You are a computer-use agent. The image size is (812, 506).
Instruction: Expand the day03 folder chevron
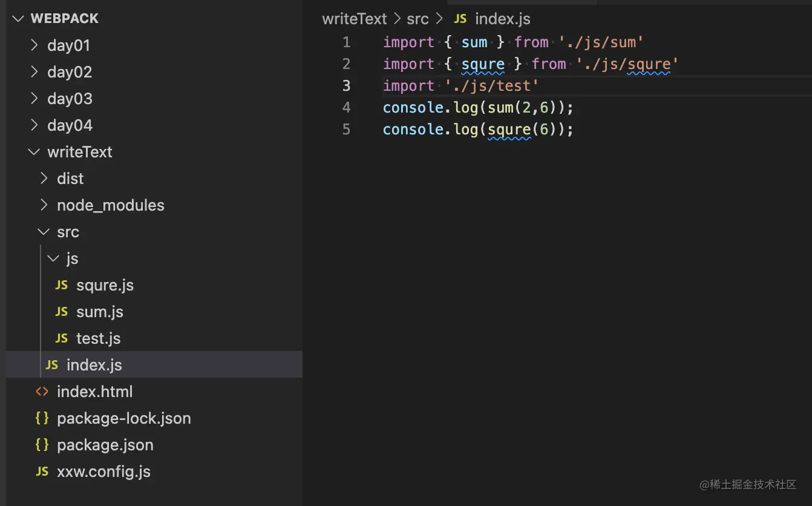[34, 99]
